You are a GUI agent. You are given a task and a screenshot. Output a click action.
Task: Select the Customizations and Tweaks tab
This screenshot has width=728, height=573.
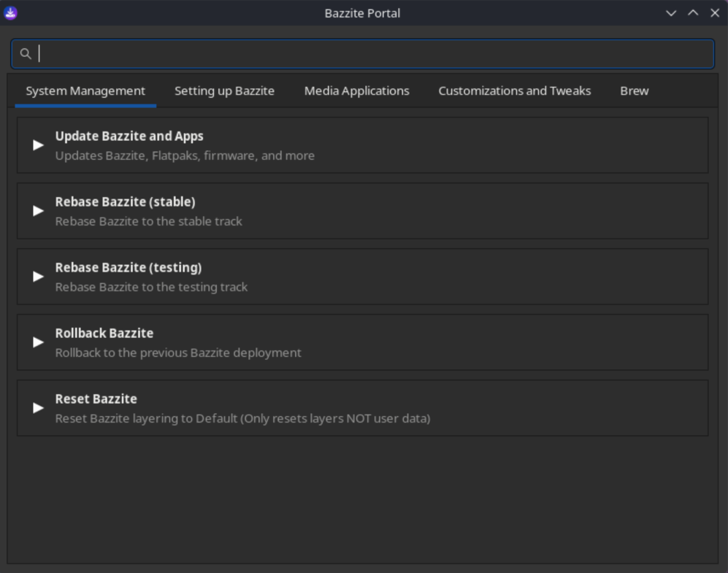(x=514, y=91)
